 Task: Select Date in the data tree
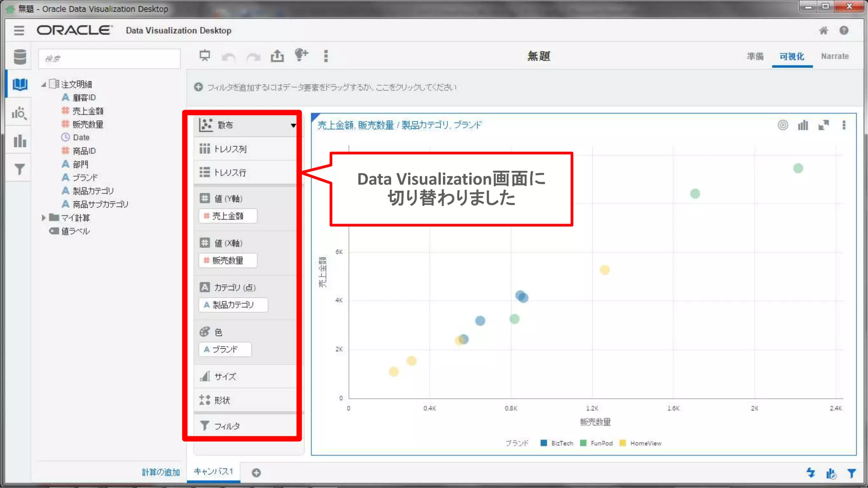coord(81,137)
